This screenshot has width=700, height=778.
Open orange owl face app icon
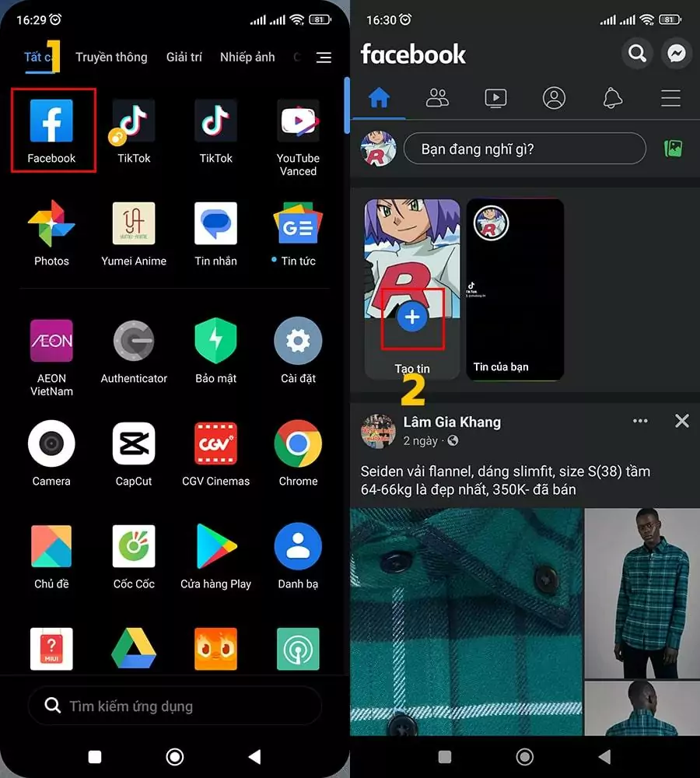point(215,649)
